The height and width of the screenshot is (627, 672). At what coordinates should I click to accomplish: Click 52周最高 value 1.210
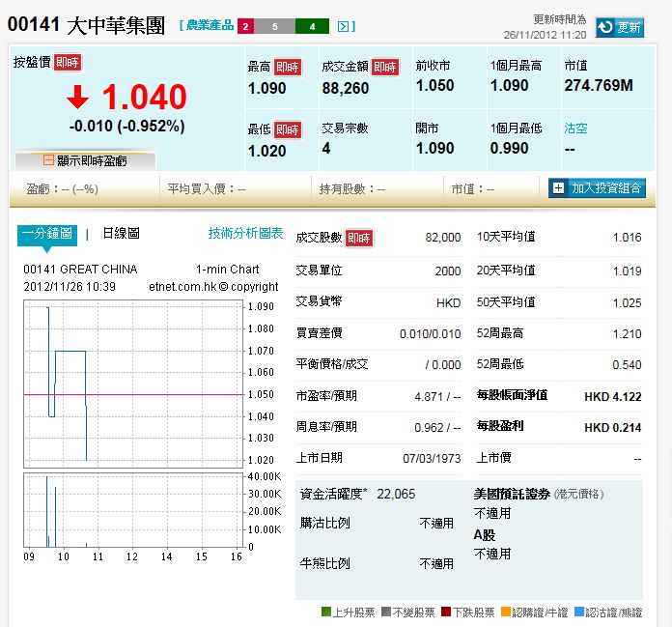click(627, 333)
